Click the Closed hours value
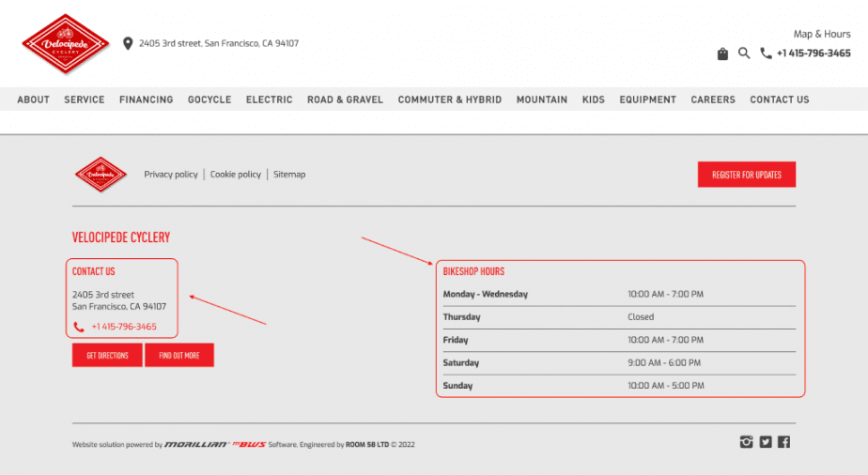This screenshot has height=475, width=868. coord(641,317)
